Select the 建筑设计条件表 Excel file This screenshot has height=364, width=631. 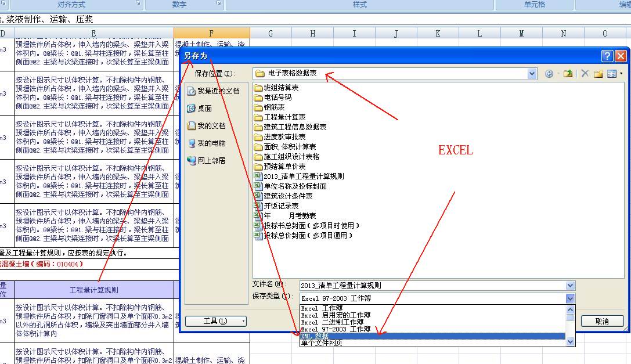point(283,196)
